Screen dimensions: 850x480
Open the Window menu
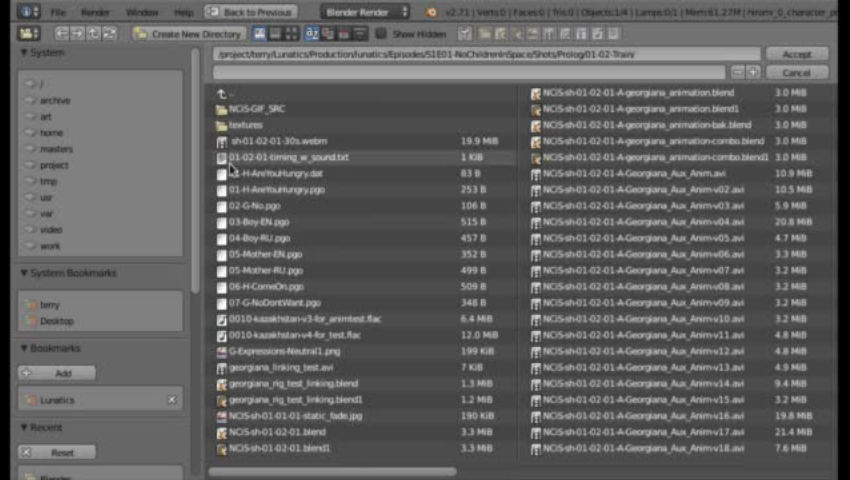142,12
